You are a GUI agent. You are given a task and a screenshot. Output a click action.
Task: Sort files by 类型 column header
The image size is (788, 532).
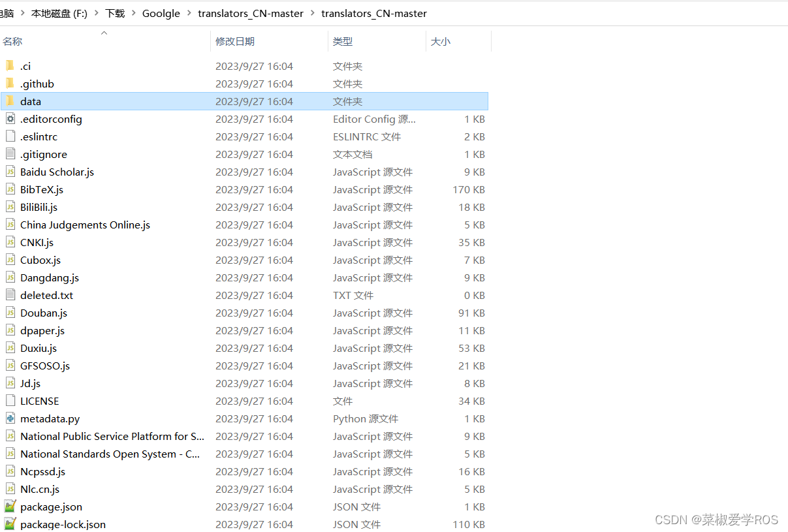[343, 41]
